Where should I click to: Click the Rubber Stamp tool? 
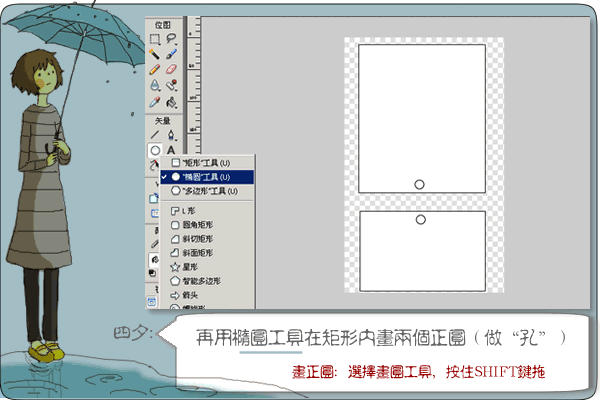(x=172, y=86)
